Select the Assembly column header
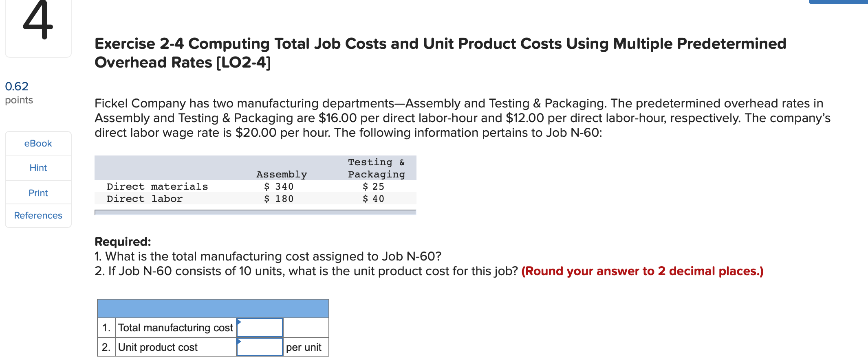Screen dimensions: 868x359 281,174
